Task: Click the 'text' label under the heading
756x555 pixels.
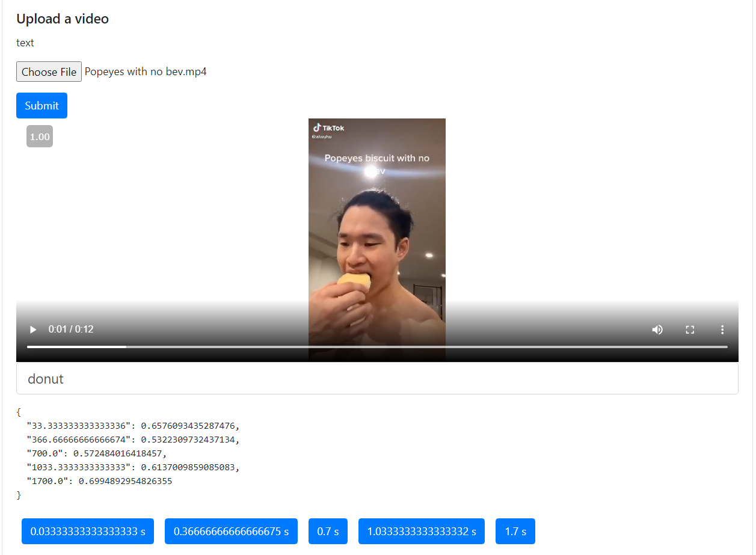Action: 25,43
